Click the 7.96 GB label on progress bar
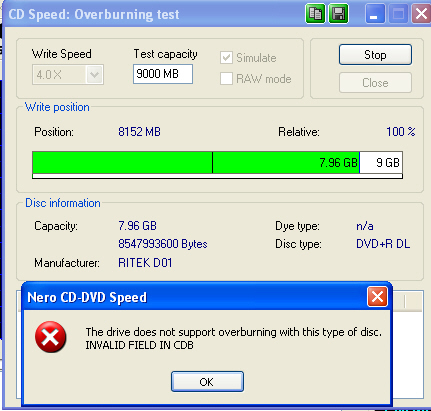 (x=338, y=163)
